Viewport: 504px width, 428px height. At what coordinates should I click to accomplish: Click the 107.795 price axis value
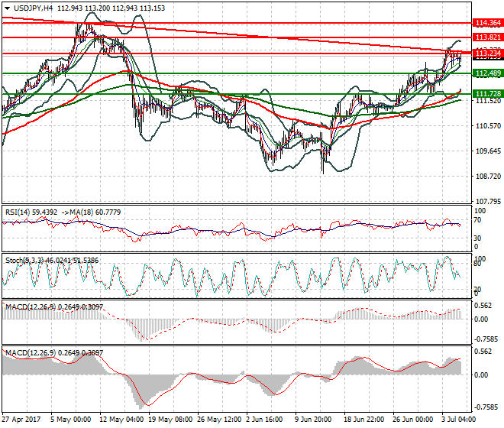488,202
